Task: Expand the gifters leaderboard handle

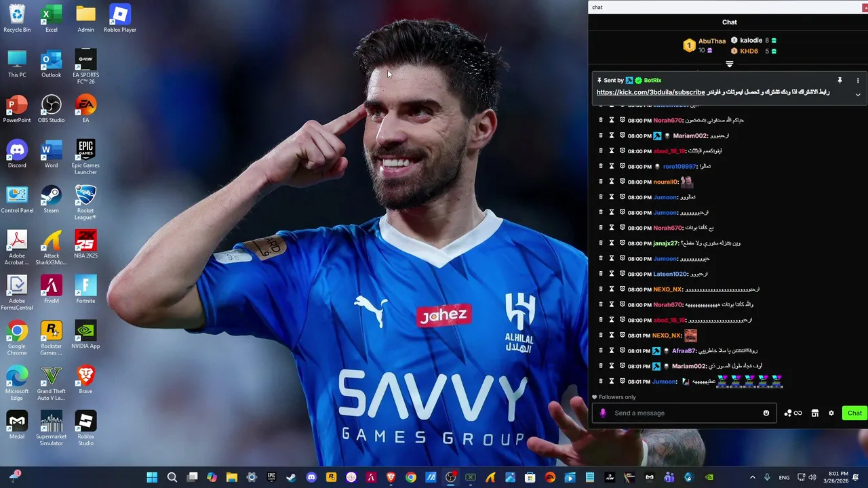Action: tap(730, 64)
